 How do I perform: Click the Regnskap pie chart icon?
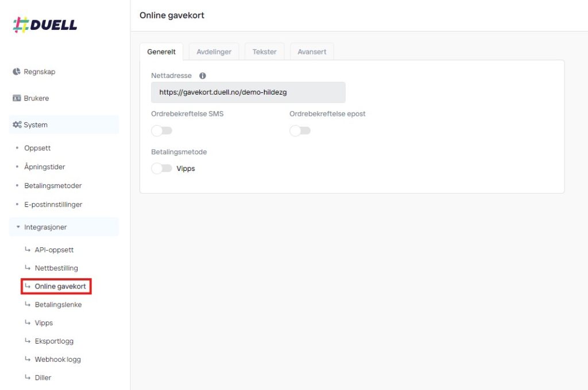[x=17, y=72]
